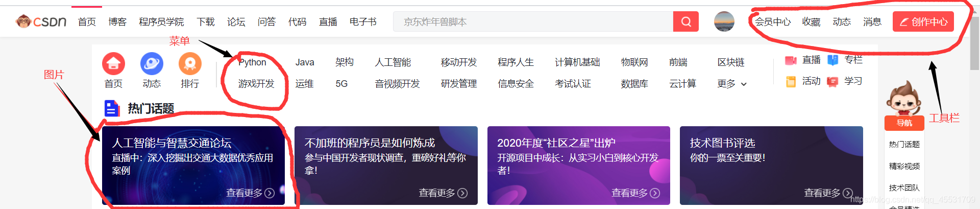Select the 物联网 category
Viewport: 980px width, 209px height.
(x=634, y=62)
